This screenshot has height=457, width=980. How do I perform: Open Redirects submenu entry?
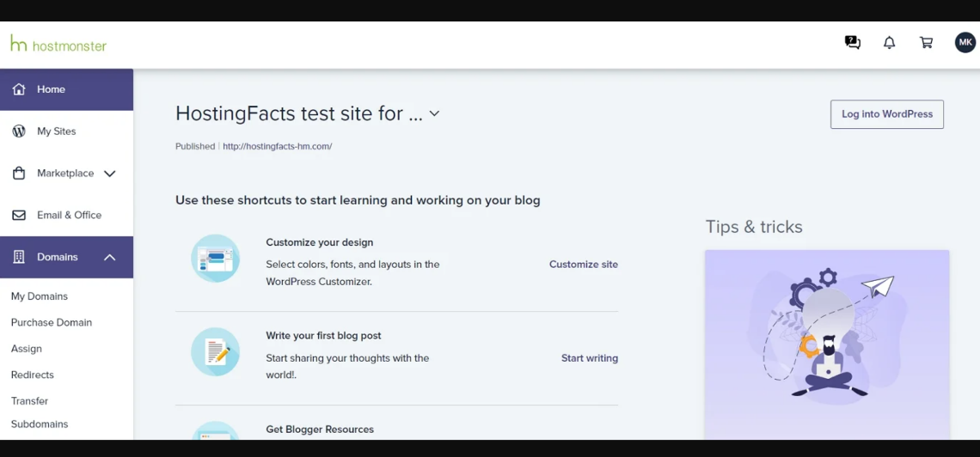[33, 375]
